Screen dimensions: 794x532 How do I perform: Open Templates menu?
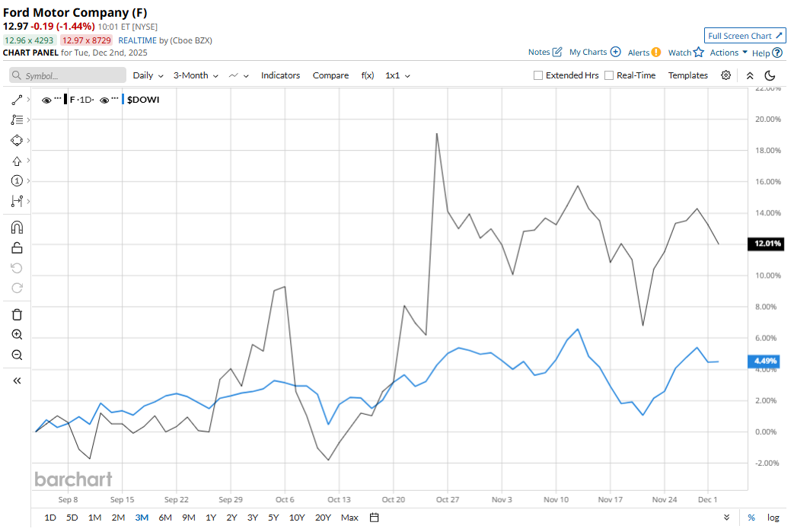coord(687,75)
